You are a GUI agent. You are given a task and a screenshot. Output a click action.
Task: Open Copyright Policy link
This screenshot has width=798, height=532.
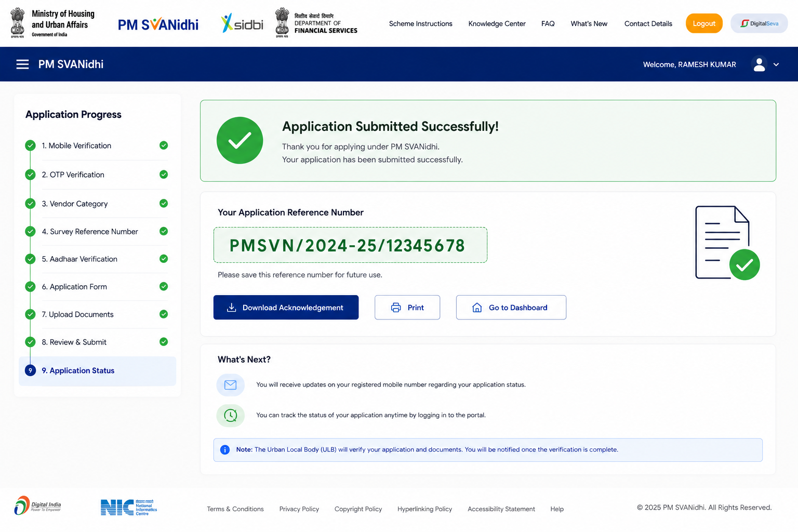click(x=358, y=509)
